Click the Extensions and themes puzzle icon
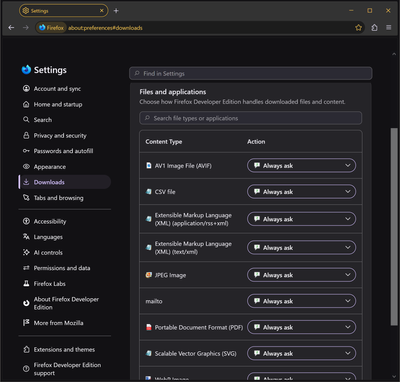The width and height of the screenshot is (400, 382). (x=26, y=349)
